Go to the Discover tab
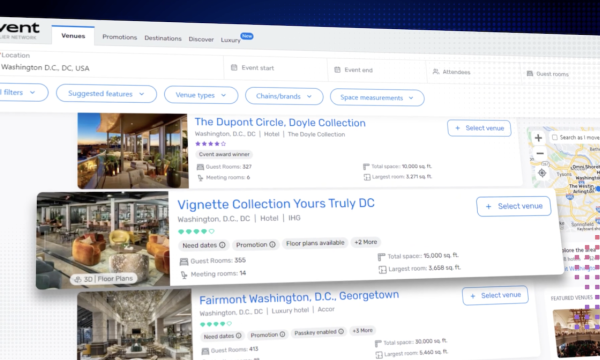The width and height of the screenshot is (600, 360). pos(201,39)
